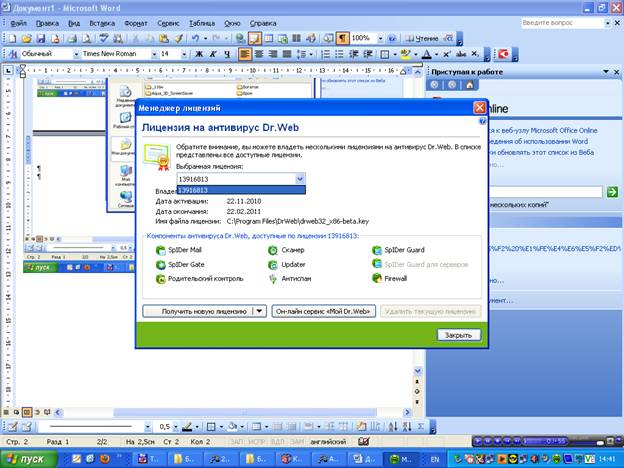The height and width of the screenshot is (468, 624).
Task: Click the home icon in task pane
Action: (x=470, y=85)
